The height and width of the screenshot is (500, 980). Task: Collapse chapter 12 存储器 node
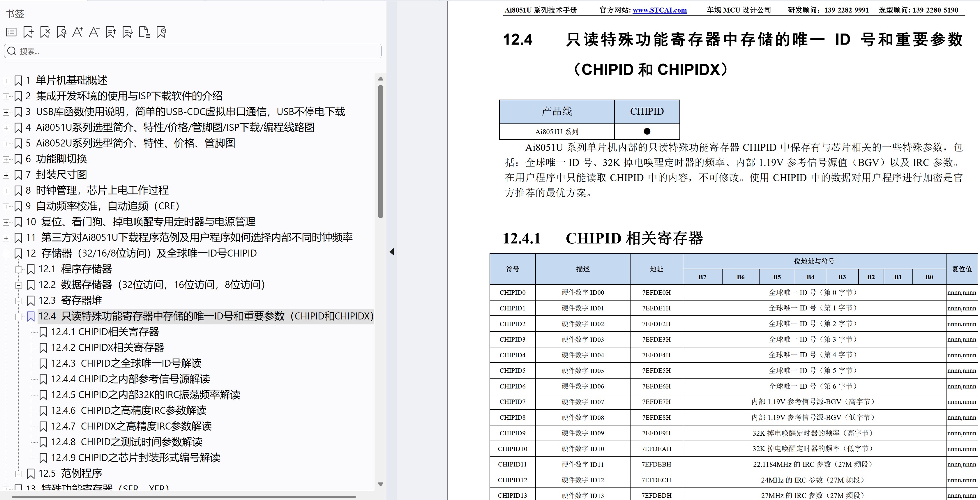coord(6,254)
